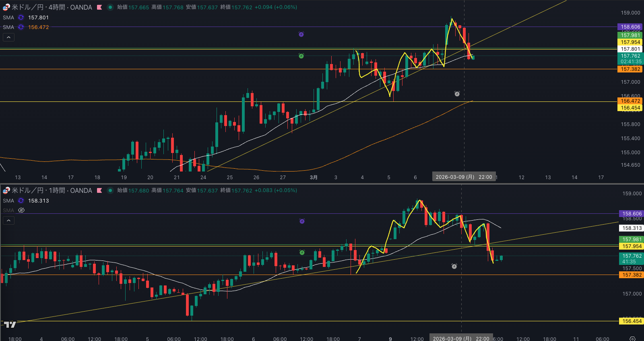Image resolution: width=644 pixels, height=341 pixels.
Task: Open chart settings gear at bottom right
Action: coord(632,339)
